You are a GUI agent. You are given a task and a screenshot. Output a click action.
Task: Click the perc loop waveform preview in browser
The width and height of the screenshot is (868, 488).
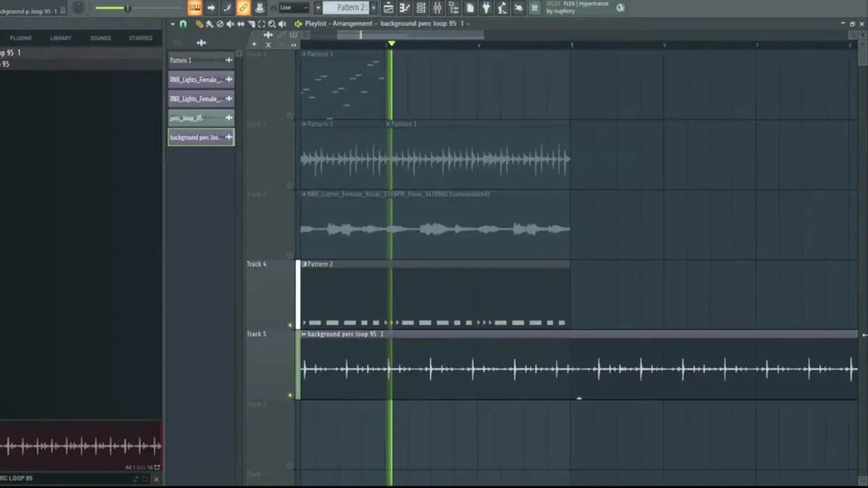(x=81, y=445)
